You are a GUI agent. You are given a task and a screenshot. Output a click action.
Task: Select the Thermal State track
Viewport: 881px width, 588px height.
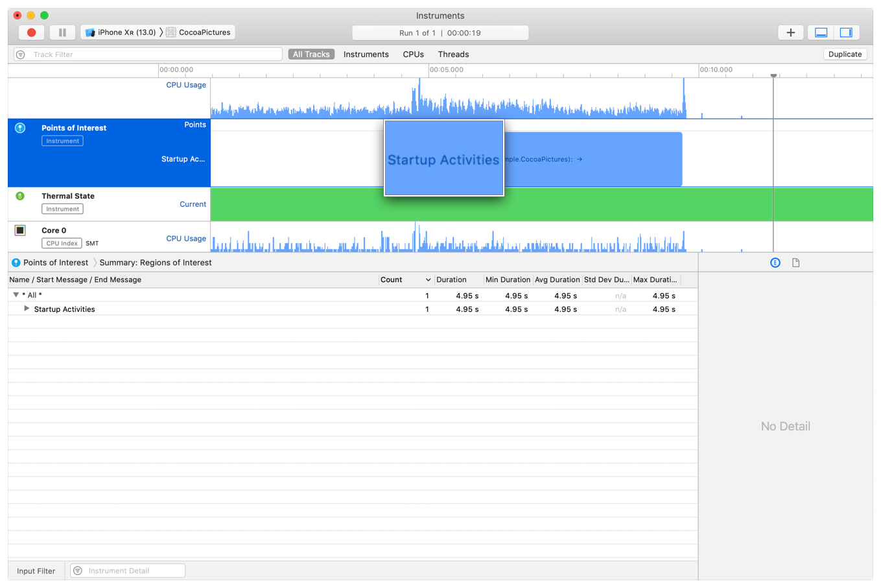point(109,204)
